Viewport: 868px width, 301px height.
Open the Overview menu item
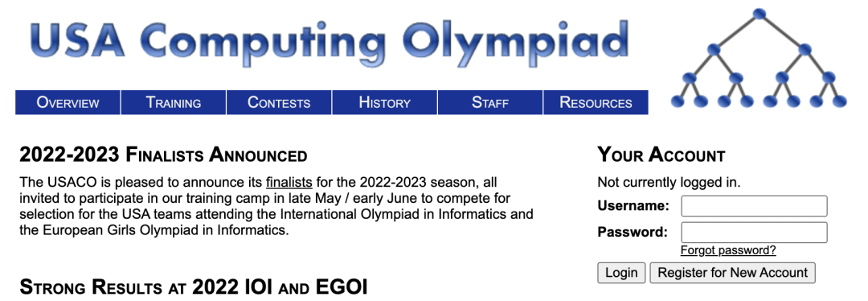[x=68, y=102]
